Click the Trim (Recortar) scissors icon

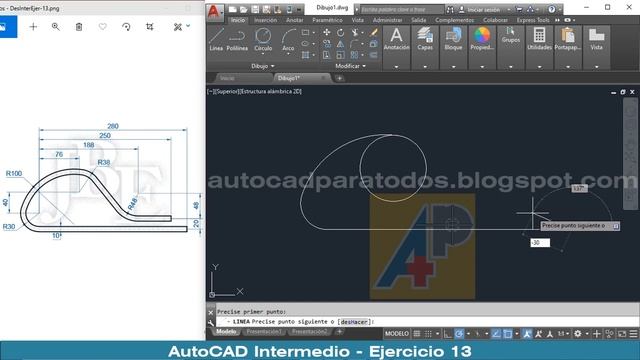point(354,32)
